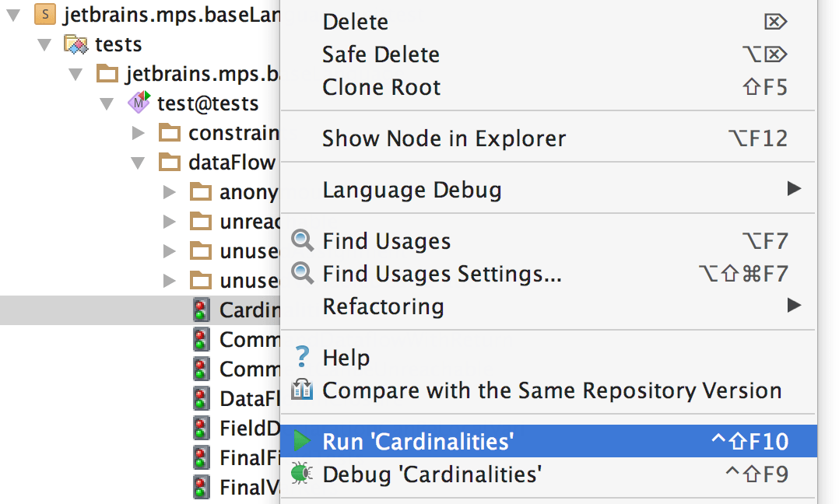Viewport: 839px width, 504px height.
Task: Choose Show Node in Explorer
Action: pos(444,138)
